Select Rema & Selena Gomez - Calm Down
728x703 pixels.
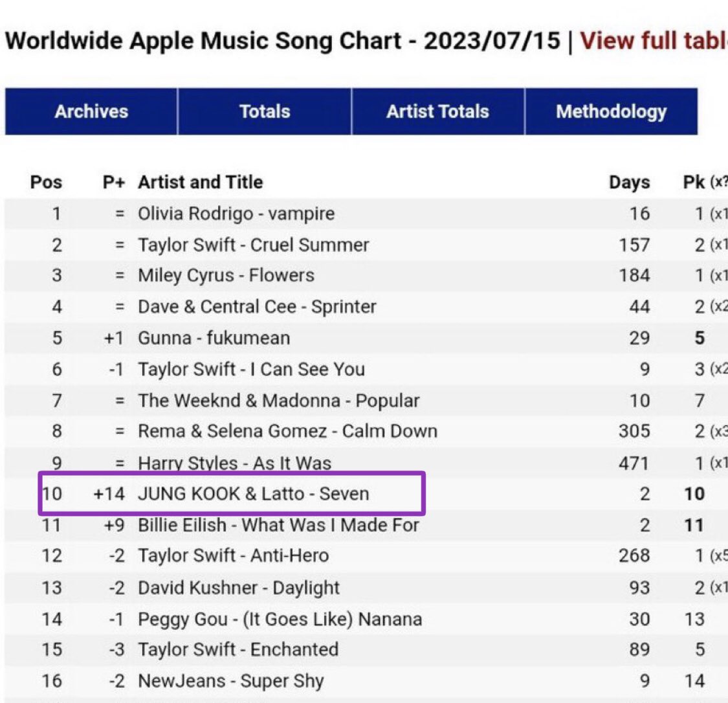287,431
